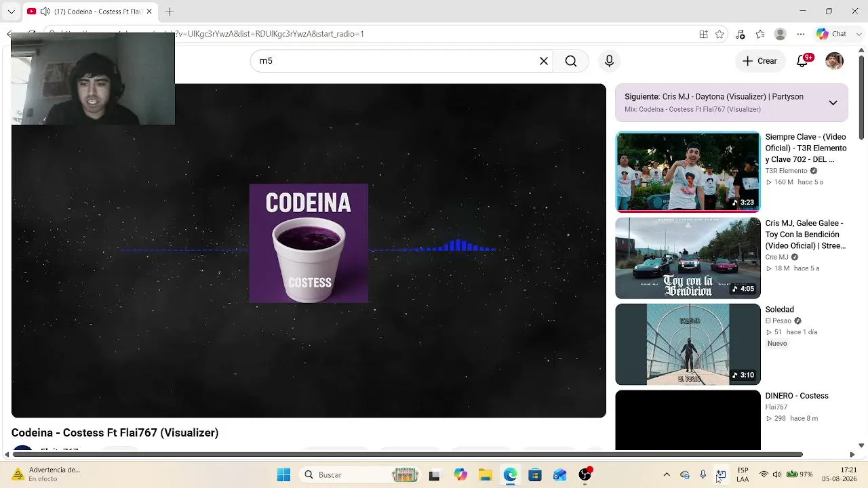Click the DINERO - Costess title
Viewport: 868px width, 488px height.
[x=797, y=396]
